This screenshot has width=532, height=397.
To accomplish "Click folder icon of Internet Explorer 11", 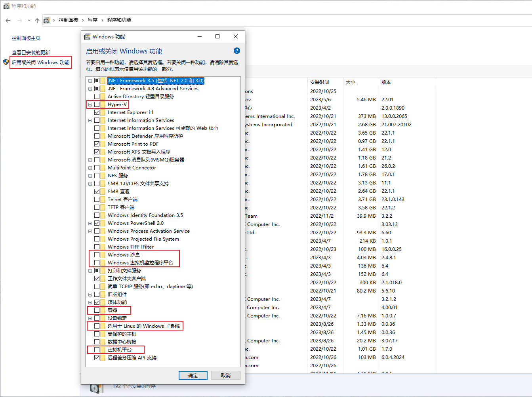I will pyautogui.click(x=103, y=112).
